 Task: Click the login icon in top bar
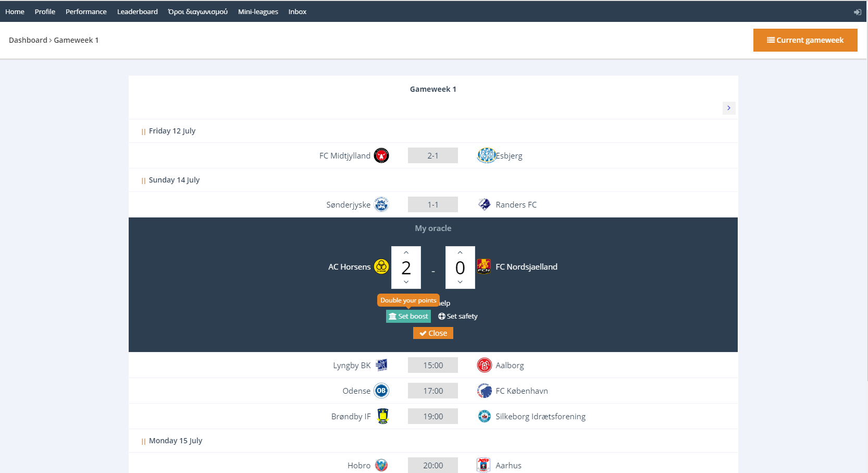pos(857,11)
